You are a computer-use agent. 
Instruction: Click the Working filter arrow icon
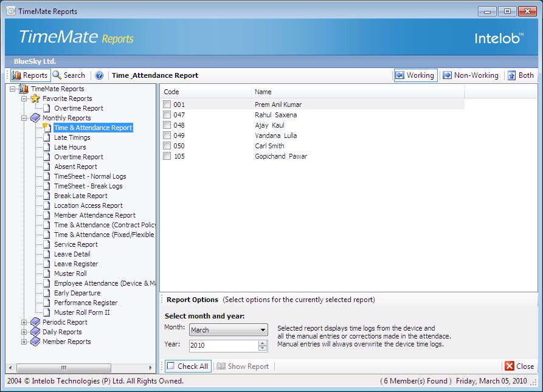coord(399,75)
